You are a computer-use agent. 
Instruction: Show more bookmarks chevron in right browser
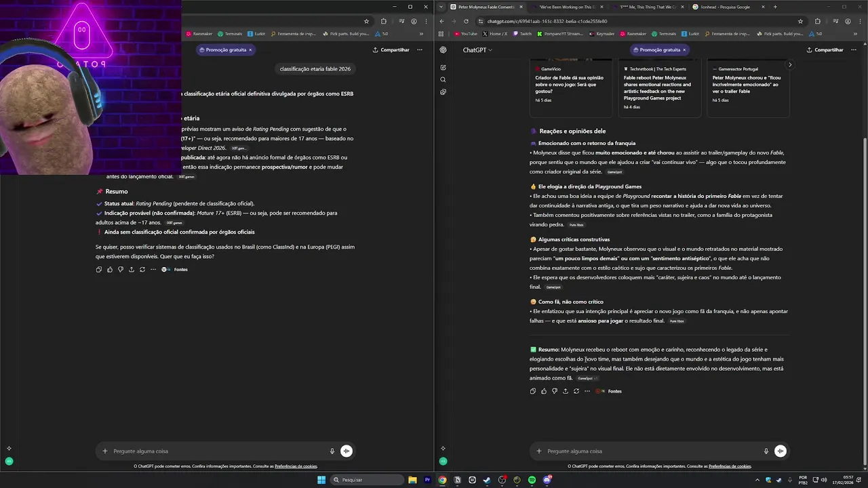click(856, 34)
